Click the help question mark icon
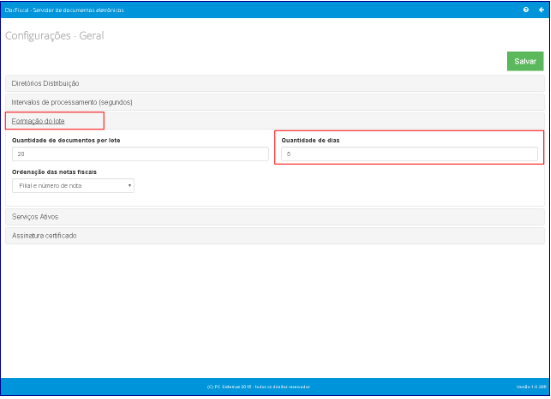The height and width of the screenshot is (399, 551). [526, 10]
